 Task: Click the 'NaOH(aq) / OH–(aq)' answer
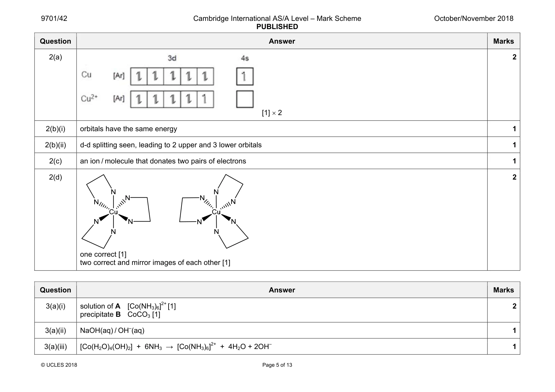pos(112,331)
